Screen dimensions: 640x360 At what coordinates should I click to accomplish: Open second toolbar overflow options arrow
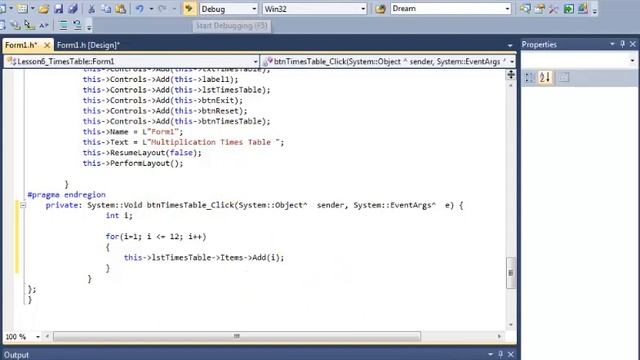[x=89, y=28]
